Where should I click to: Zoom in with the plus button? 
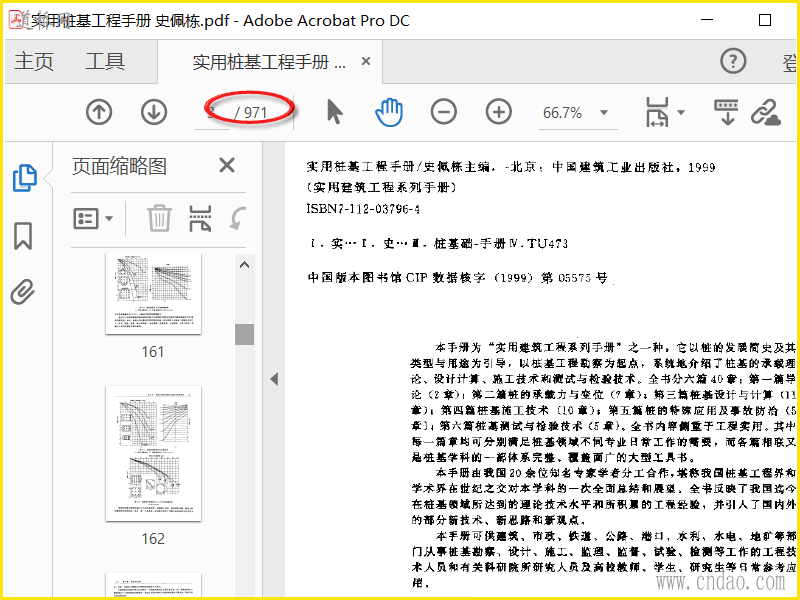(x=498, y=112)
